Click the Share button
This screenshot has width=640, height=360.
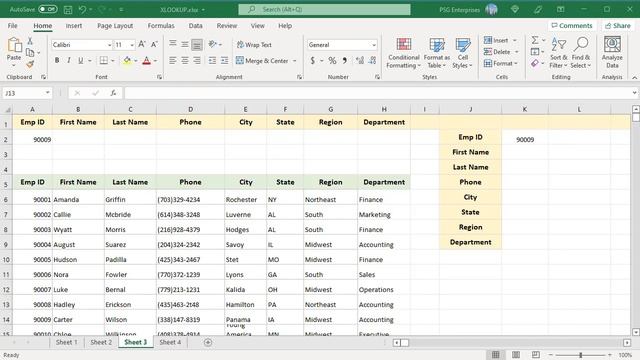pos(618,26)
